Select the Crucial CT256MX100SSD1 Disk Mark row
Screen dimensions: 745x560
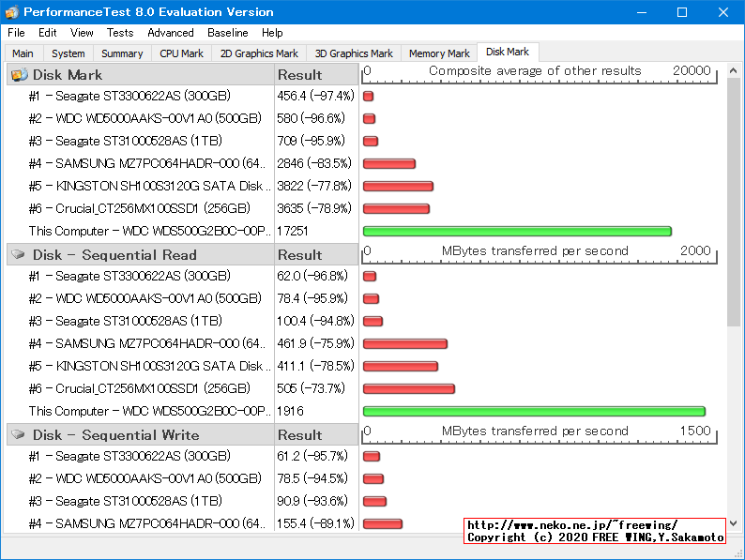tap(139, 208)
